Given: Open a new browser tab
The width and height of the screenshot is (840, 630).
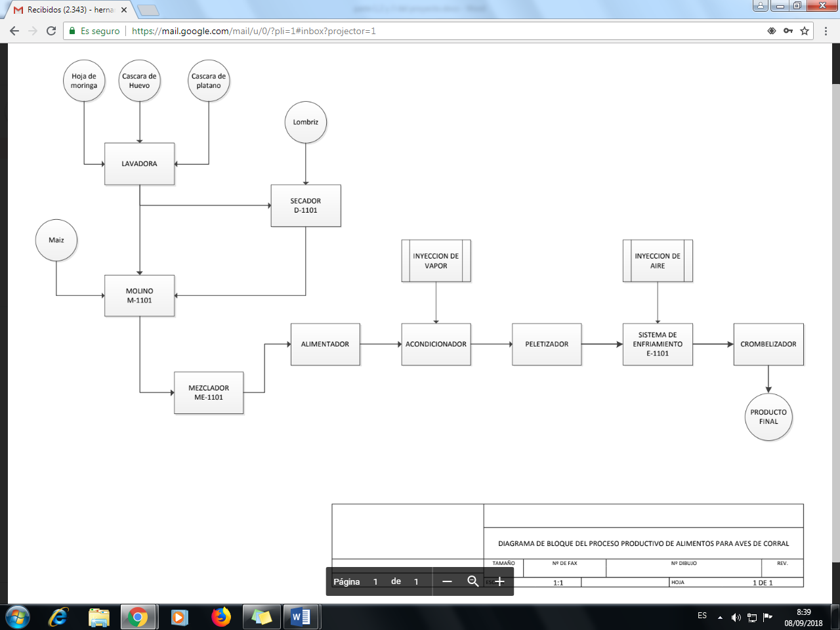Looking at the screenshot, I should 148,10.
